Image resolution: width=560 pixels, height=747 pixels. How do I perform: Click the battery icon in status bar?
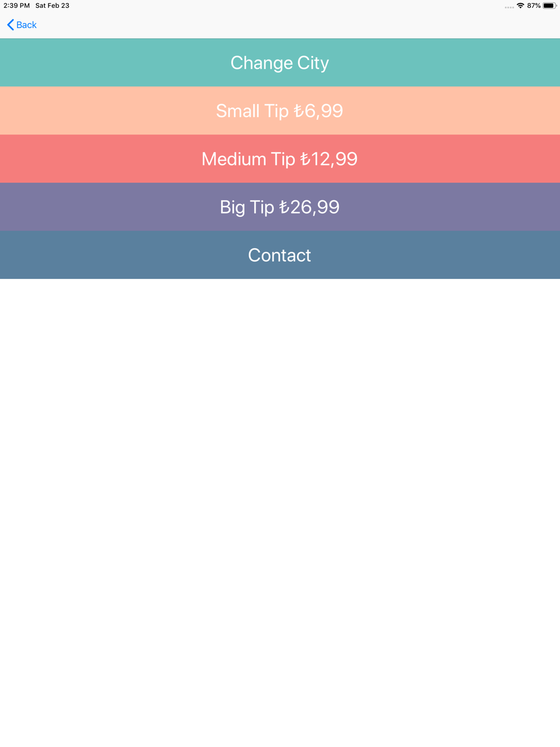tap(549, 6)
